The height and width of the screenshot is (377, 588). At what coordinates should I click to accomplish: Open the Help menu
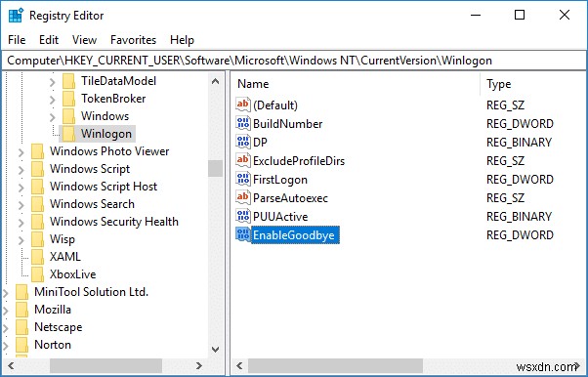pyautogui.click(x=182, y=40)
